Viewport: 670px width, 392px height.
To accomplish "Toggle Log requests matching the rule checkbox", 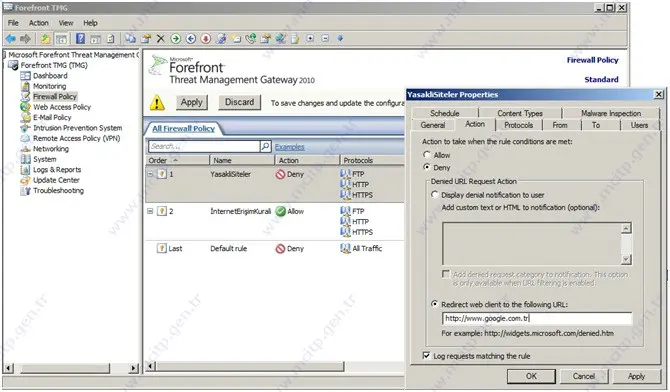I will [x=426, y=355].
